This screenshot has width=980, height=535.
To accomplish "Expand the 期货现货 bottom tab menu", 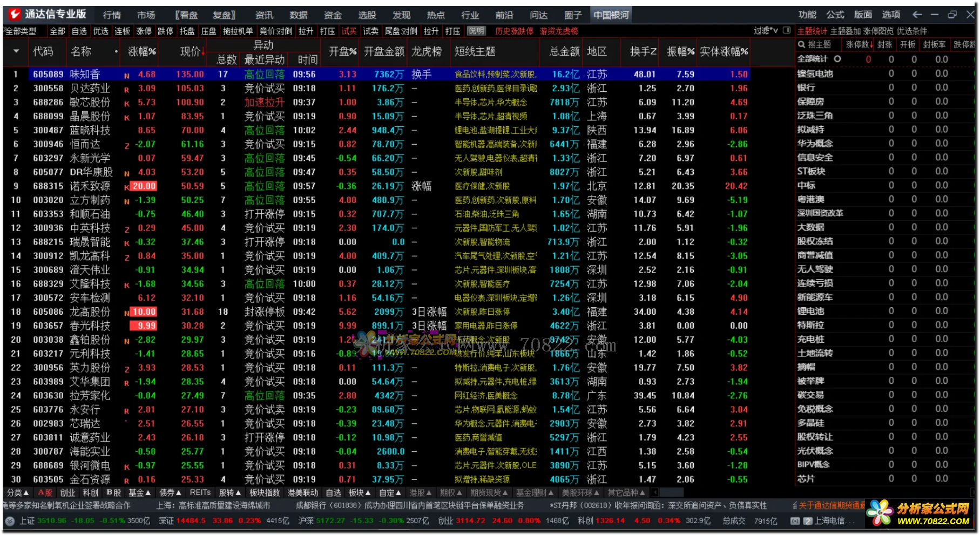I will point(489,492).
